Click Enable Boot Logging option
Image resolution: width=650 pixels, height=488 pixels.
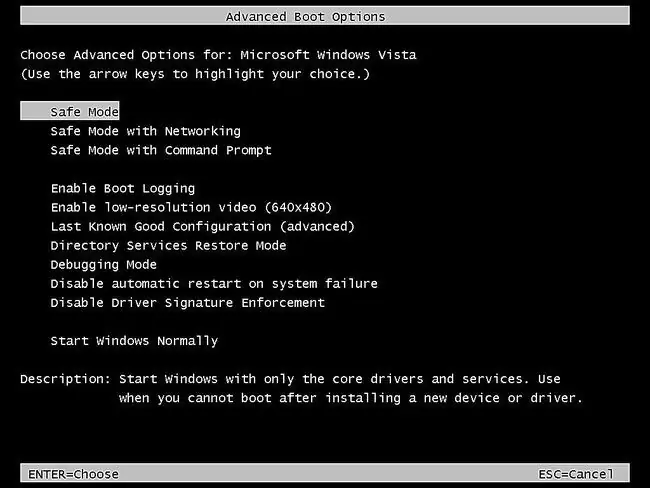[x=123, y=188]
